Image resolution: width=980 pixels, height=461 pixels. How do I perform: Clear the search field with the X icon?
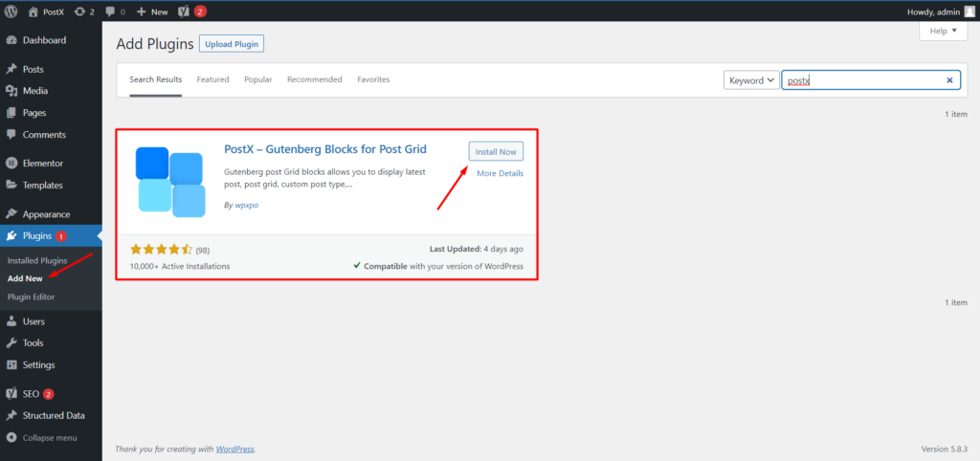950,80
